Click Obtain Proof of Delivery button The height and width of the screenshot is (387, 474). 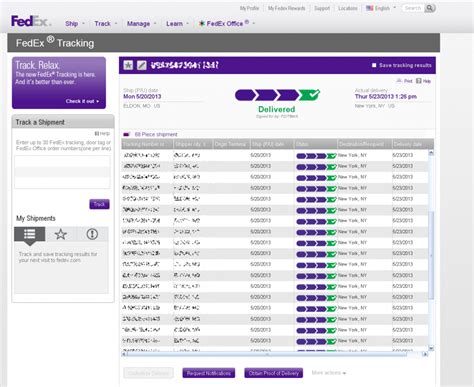coord(274,373)
